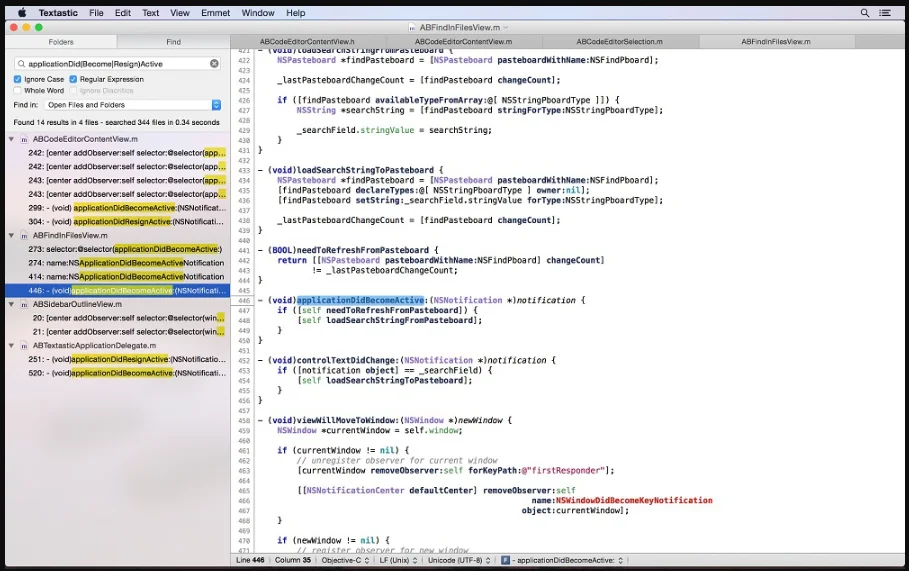This screenshot has height=571, width=909.
Task: Click the search magnifier in find field
Action: 21,64
